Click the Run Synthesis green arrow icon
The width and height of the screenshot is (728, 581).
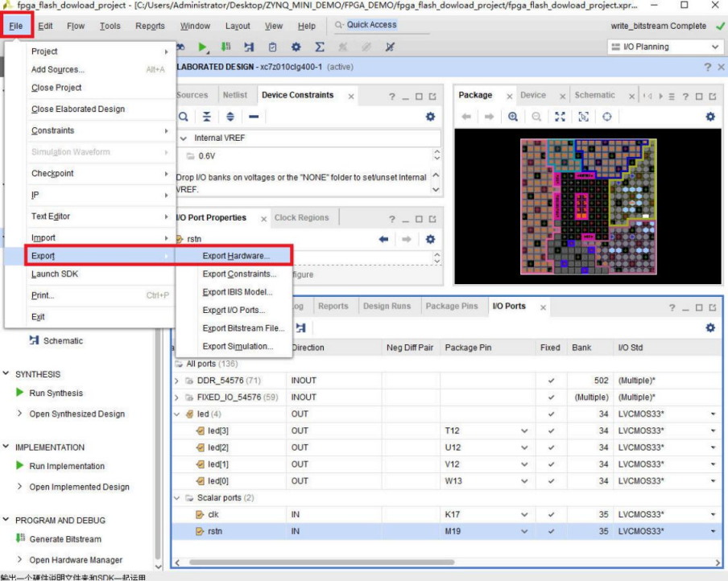pos(20,394)
